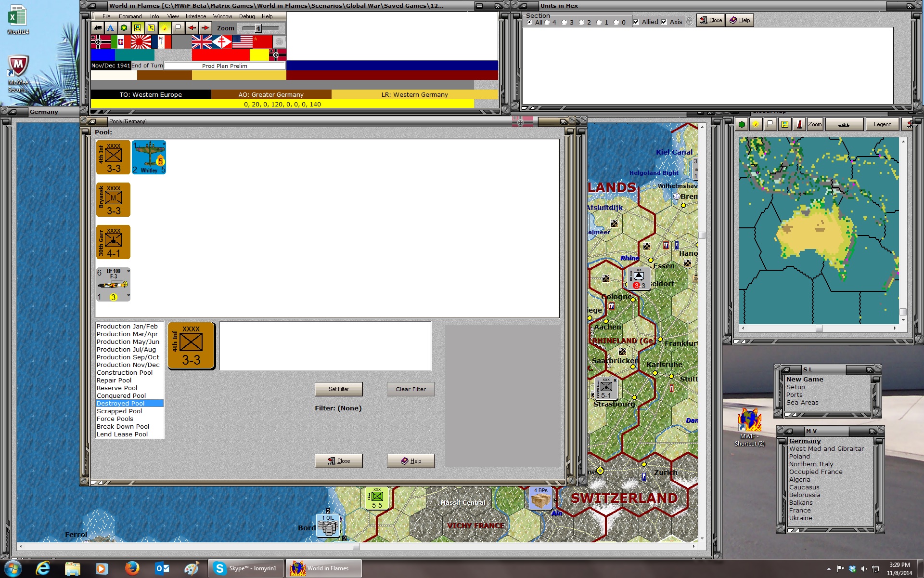Select section 1 radio button
The width and height of the screenshot is (924, 578).
599,23
